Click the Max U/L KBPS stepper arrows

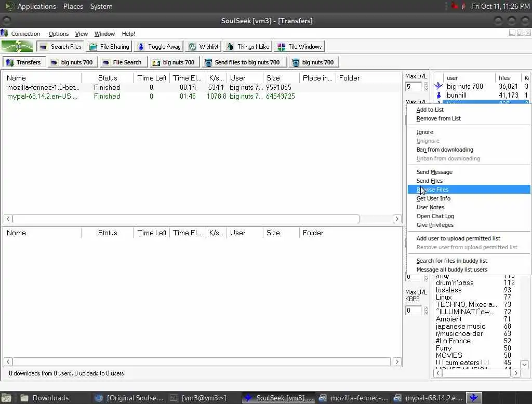pos(426,311)
